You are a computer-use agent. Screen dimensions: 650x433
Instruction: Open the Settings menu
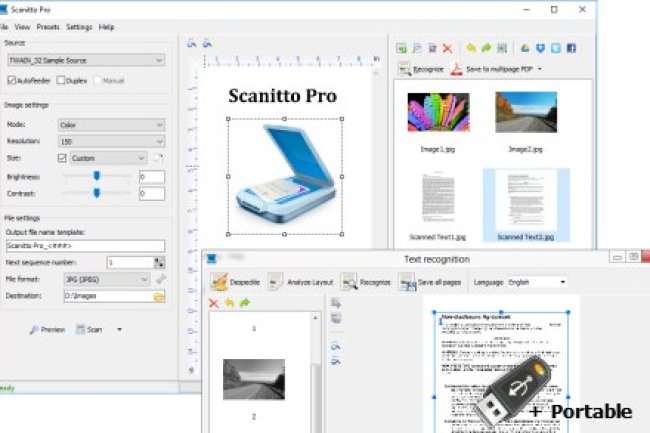tap(79, 27)
